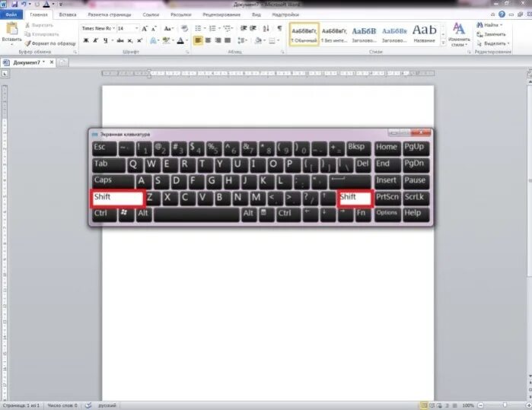This screenshot has width=532, height=410.
Task: Apply the Название style
Action: point(424,34)
